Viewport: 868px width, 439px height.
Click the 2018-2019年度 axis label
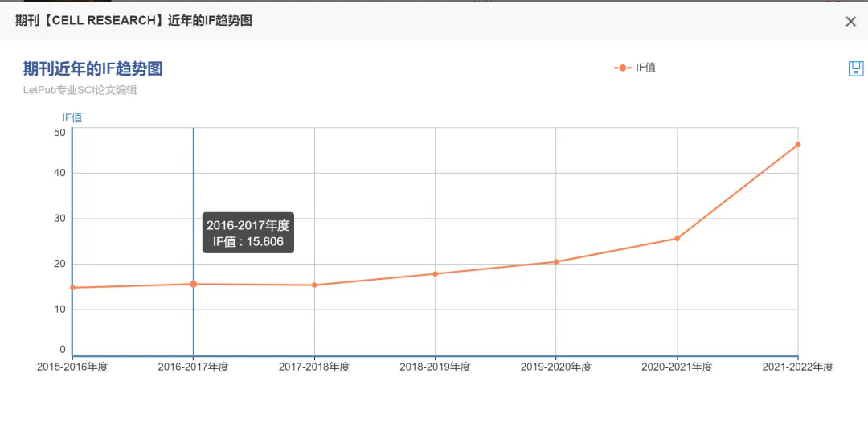coord(435,367)
